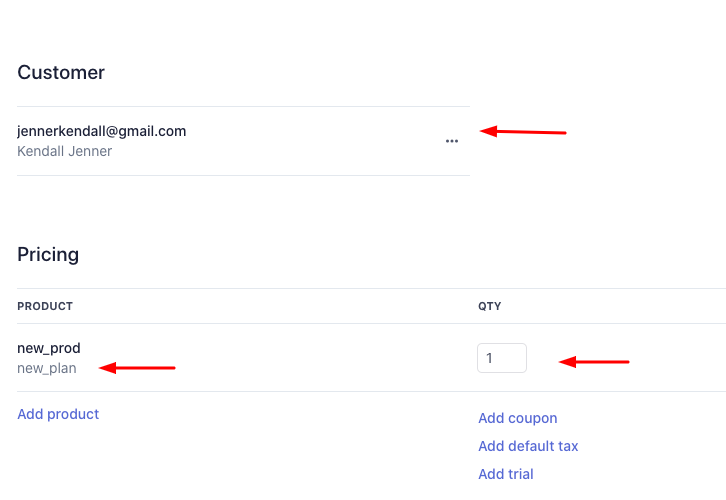Click the Add coupon link
The width and height of the screenshot is (726, 500).
click(517, 418)
